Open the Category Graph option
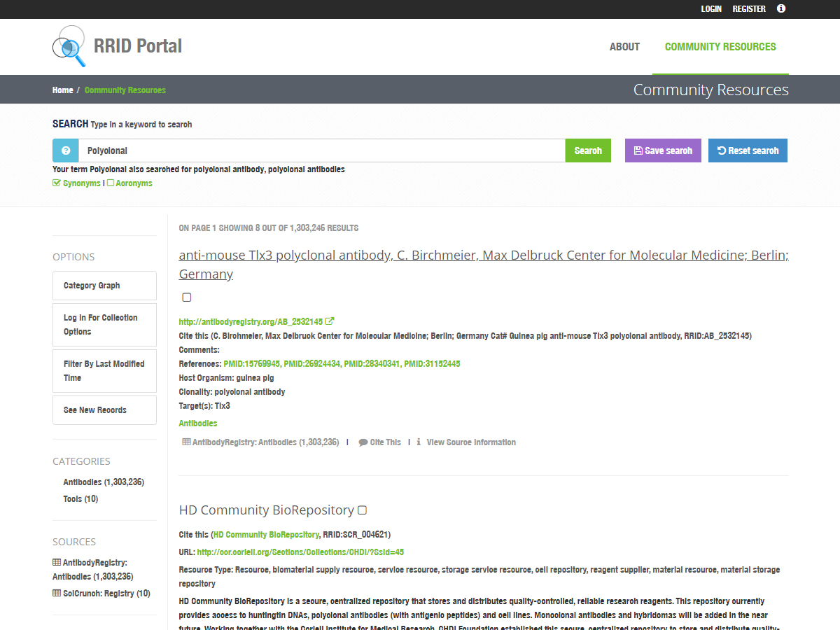This screenshot has width=840, height=630. pos(104,286)
